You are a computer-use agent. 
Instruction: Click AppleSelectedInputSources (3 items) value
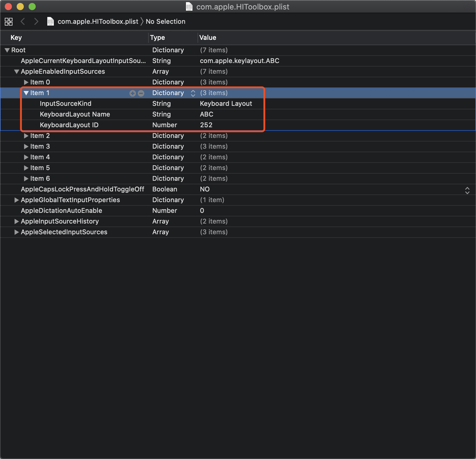pyautogui.click(x=214, y=232)
